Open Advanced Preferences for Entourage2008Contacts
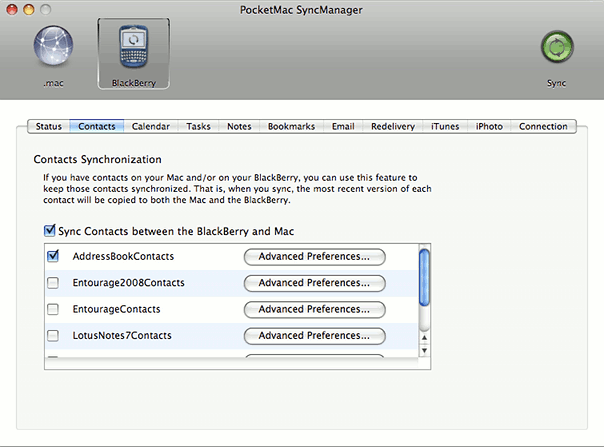The image size is (604, 447). point(314,283)
